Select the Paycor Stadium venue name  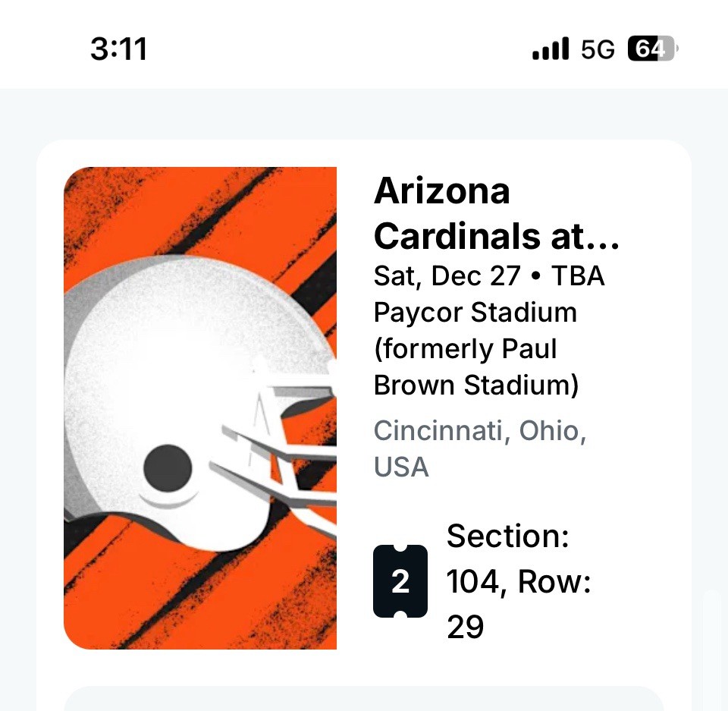point(475,312)
